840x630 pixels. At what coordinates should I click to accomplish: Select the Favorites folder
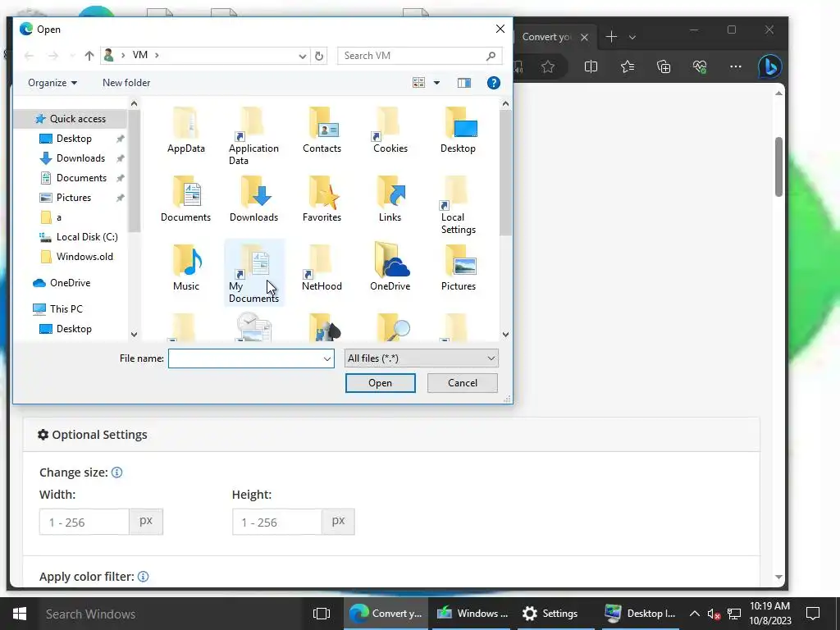[322, 199]
